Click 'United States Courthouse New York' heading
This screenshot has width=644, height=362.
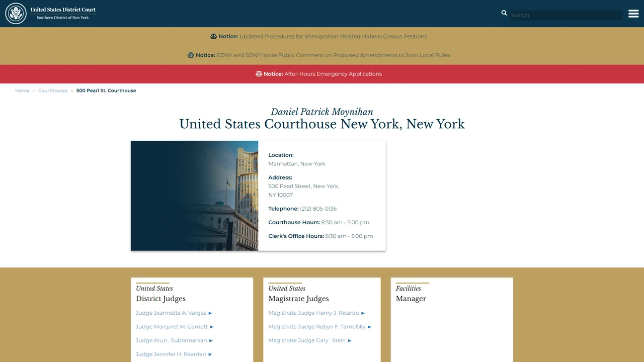point(322,124)
